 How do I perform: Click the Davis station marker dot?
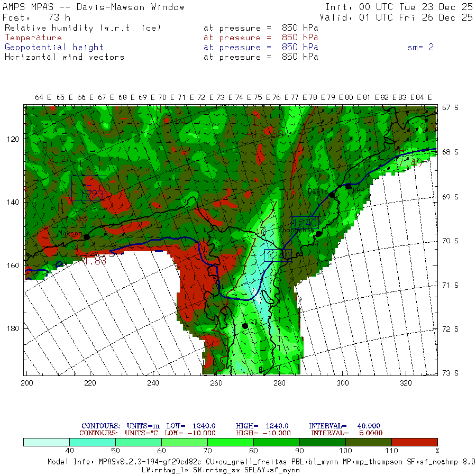tap(332, 195)
